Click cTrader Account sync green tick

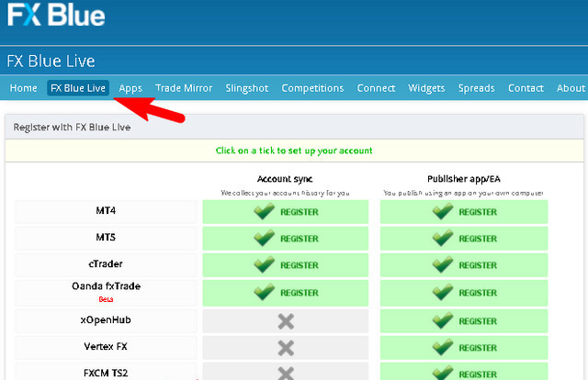tap(265, 264)
